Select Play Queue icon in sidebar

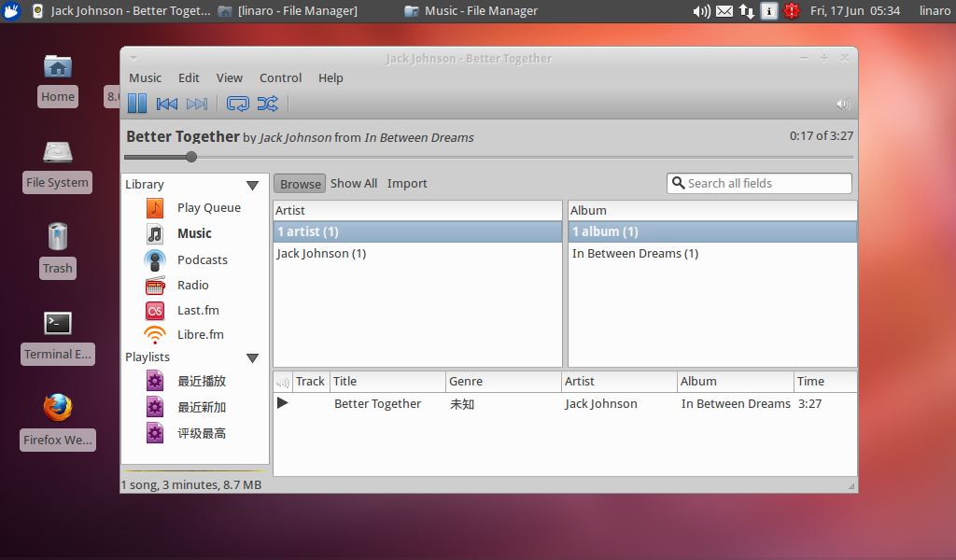pyautogui.click(x=155, y=208)
